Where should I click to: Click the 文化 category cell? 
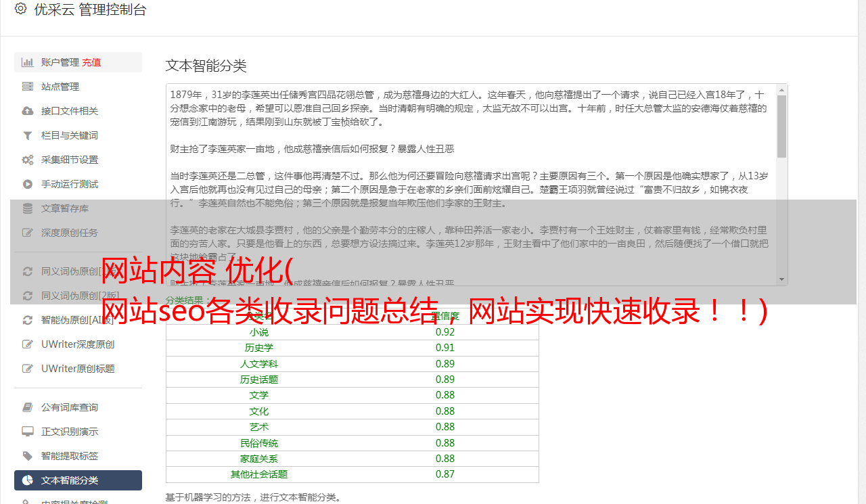coord(259,411)
